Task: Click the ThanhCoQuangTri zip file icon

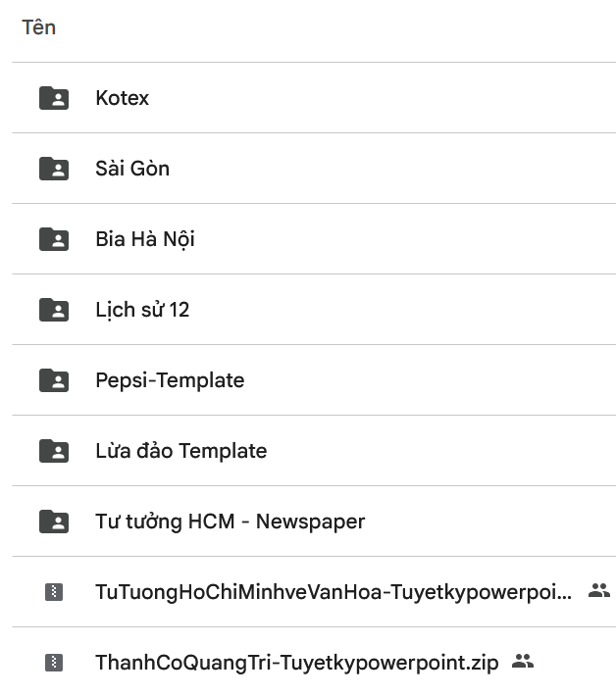Action: [54, 663]
